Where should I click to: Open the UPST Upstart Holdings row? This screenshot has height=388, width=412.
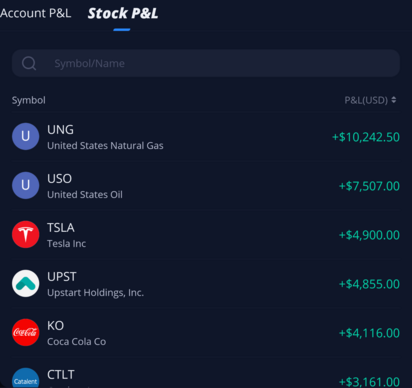(206, 284)
